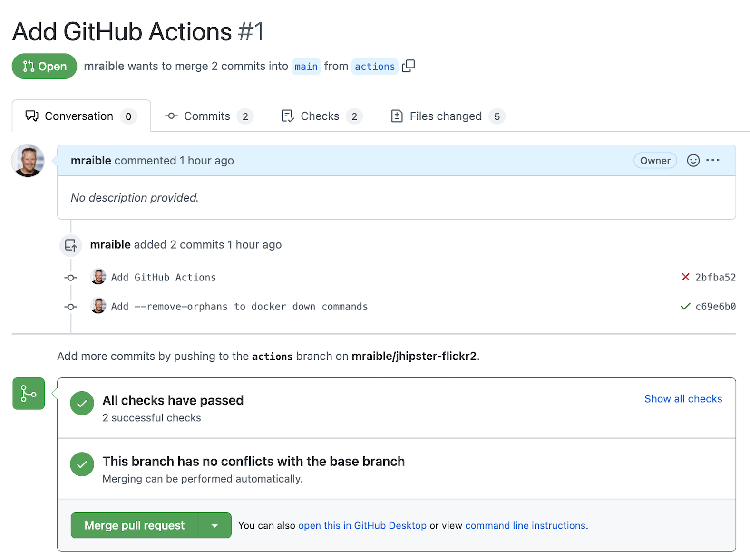Image resolution: width=750 pixels, height=560 pixels.
Task: Expand Show all checks
Action: click(683, 399)
